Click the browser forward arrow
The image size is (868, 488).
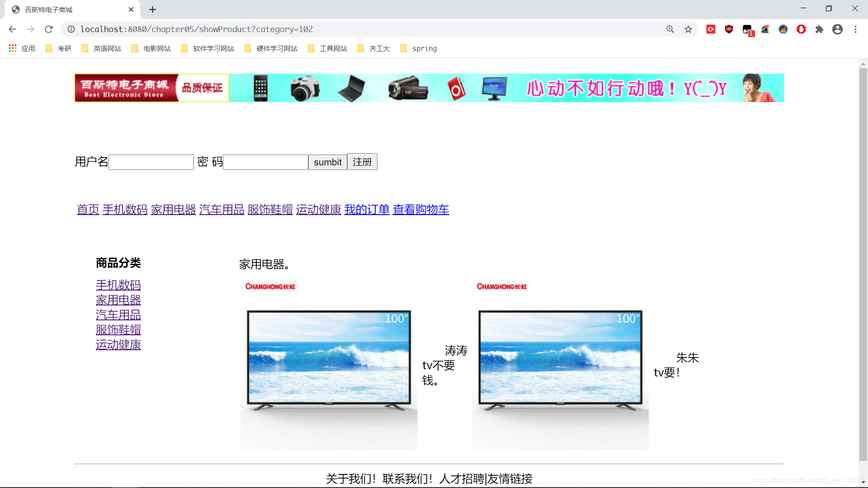pyautogui.click(x=30, y=29)
